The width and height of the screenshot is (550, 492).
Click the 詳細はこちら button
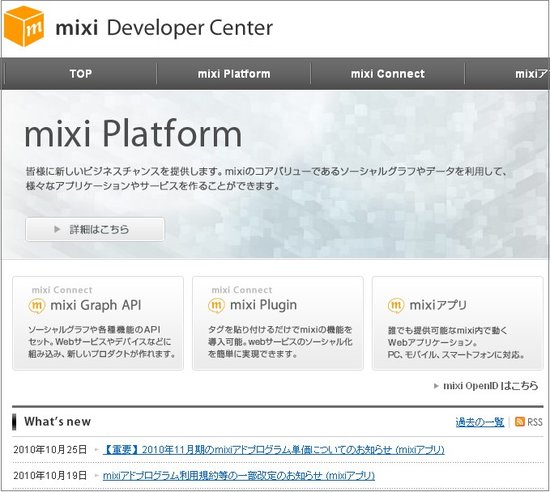point(95,229)
